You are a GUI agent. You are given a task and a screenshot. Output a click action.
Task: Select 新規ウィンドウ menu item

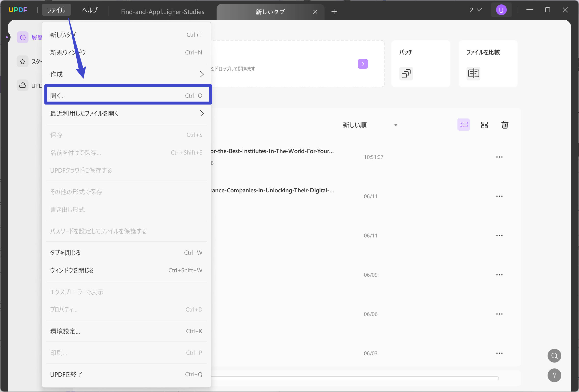click(x=127, y=52)
